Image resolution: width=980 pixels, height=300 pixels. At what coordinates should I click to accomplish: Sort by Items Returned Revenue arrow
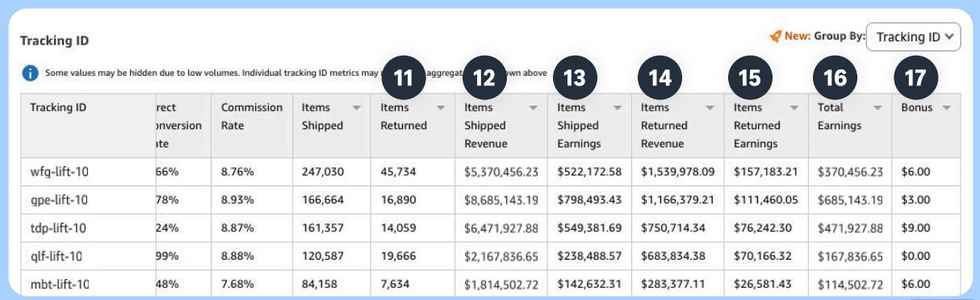pos(710,108)
